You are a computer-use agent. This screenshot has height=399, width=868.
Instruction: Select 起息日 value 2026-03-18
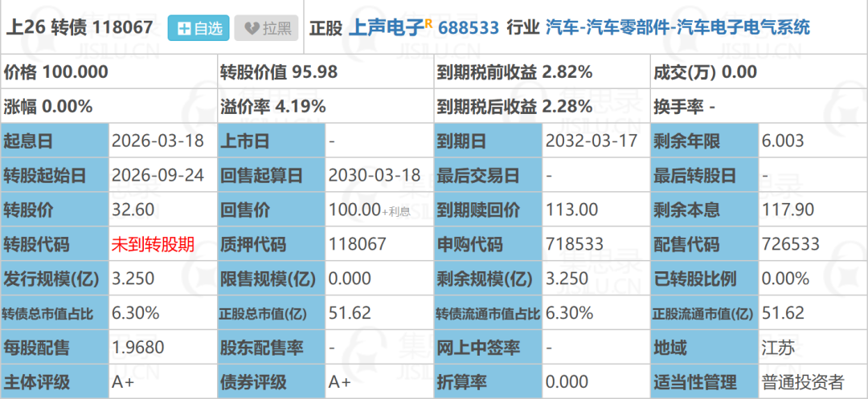pyautogui.click(x=158, y=141)
